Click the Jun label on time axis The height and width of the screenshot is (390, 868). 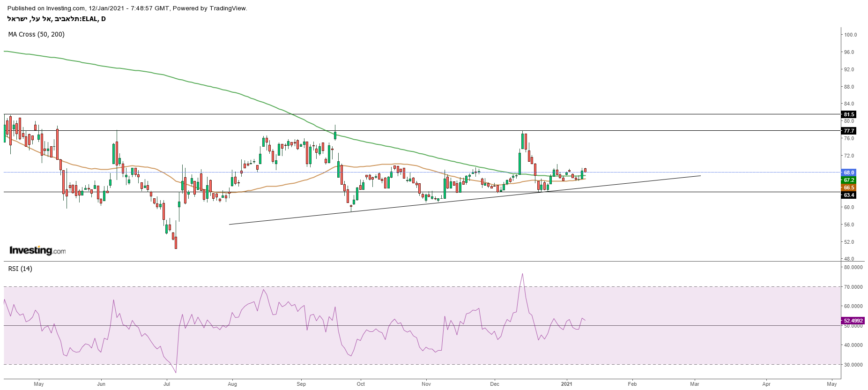click(101, 384)
